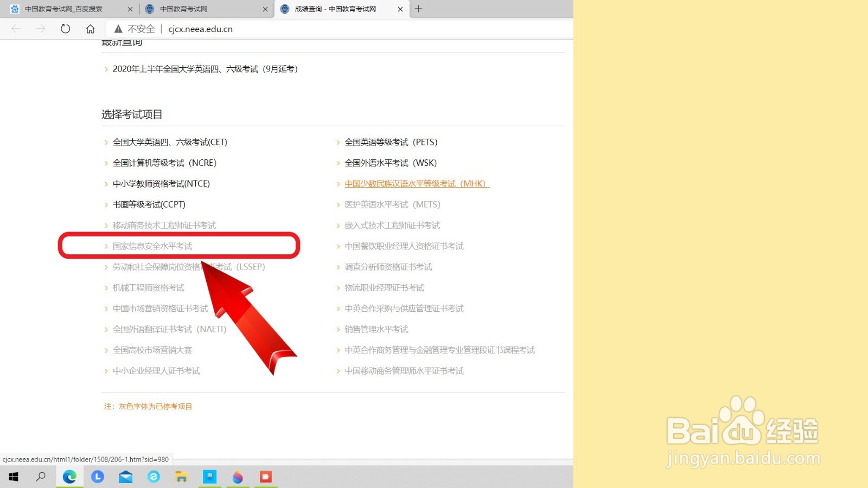The image size is (868, 488).
Task: Click 物流职业经理证书考试
Action: [x=385, y=288]
